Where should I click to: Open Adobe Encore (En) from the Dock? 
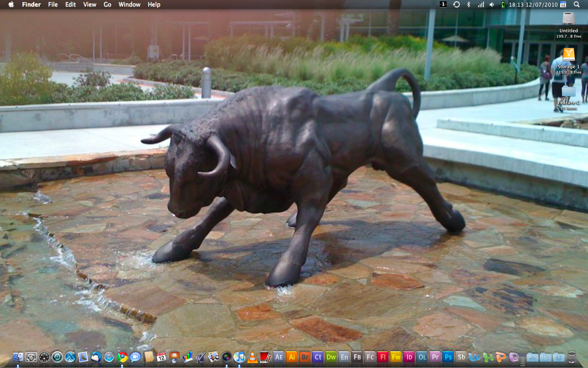point(344,357)
